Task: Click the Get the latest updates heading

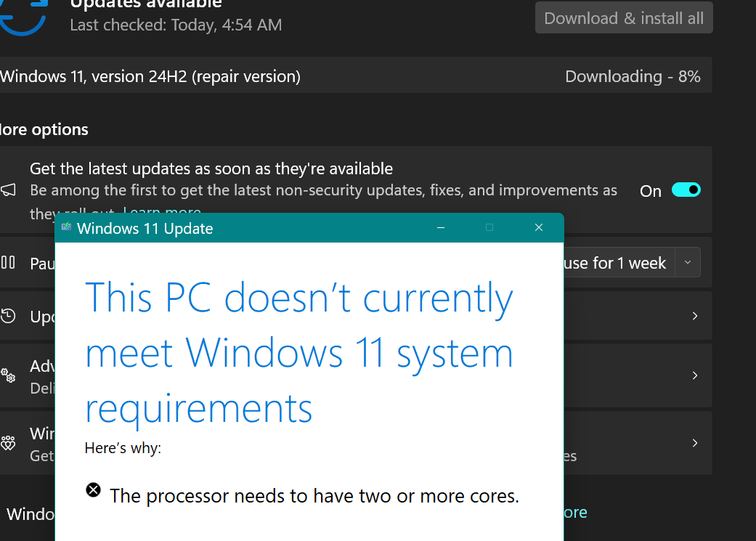Action: point(211,168)
